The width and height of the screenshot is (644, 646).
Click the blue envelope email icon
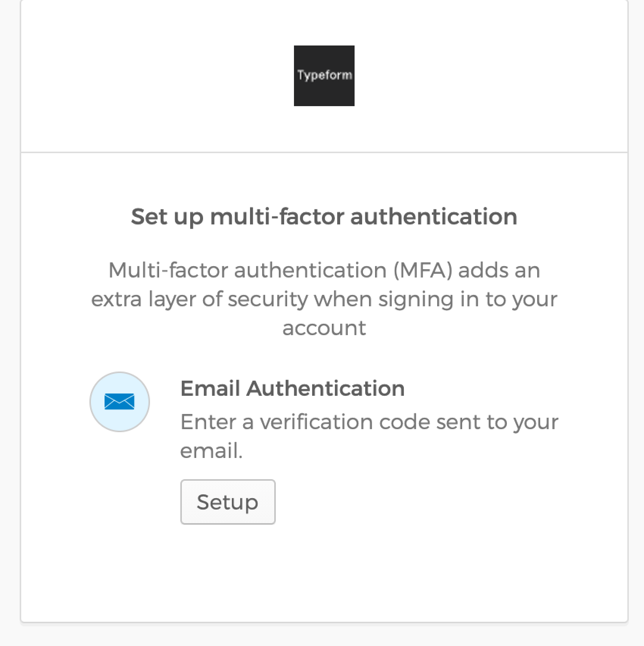pos(119,402)
